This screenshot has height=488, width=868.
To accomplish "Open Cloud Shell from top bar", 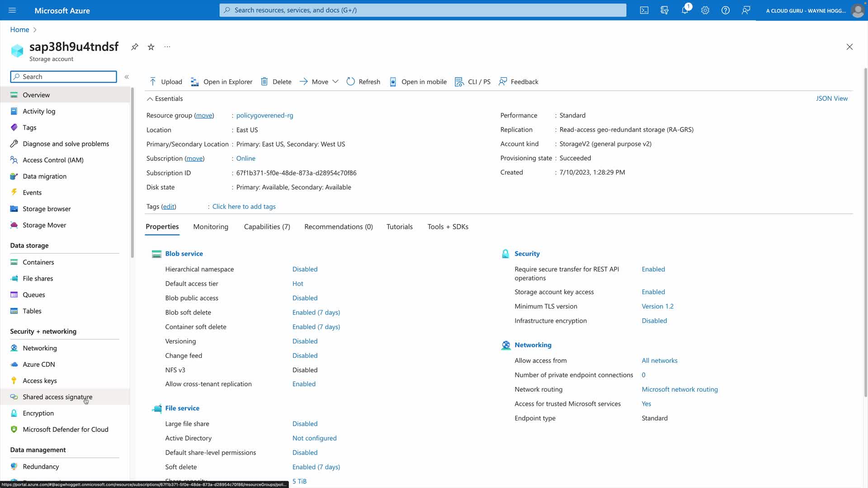I will pyautogui.click(x=644, y=10).
